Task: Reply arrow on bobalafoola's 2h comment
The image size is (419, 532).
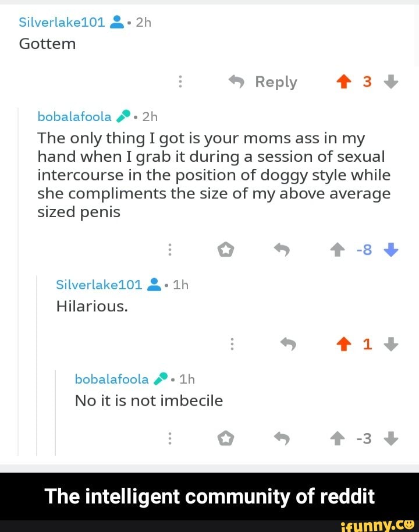Action: [282, 250]
